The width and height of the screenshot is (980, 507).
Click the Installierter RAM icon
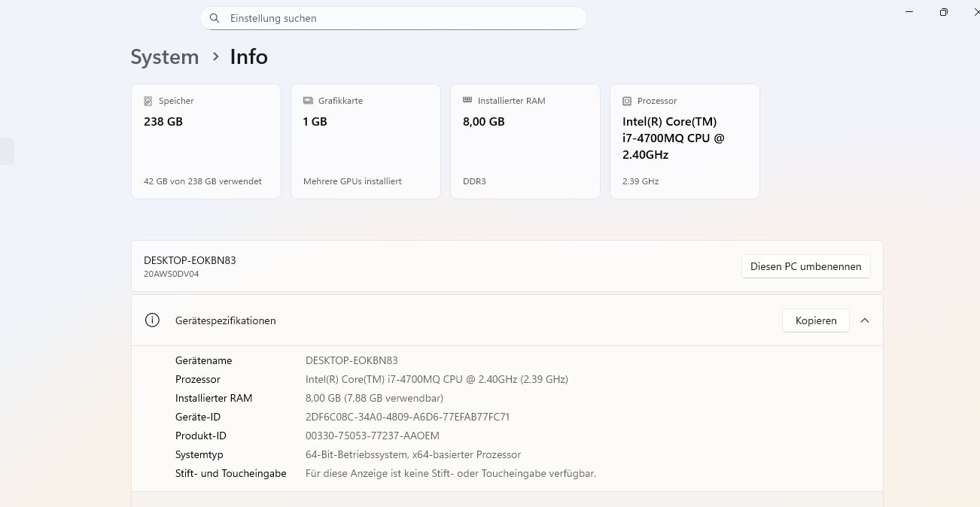pos(467,100)
